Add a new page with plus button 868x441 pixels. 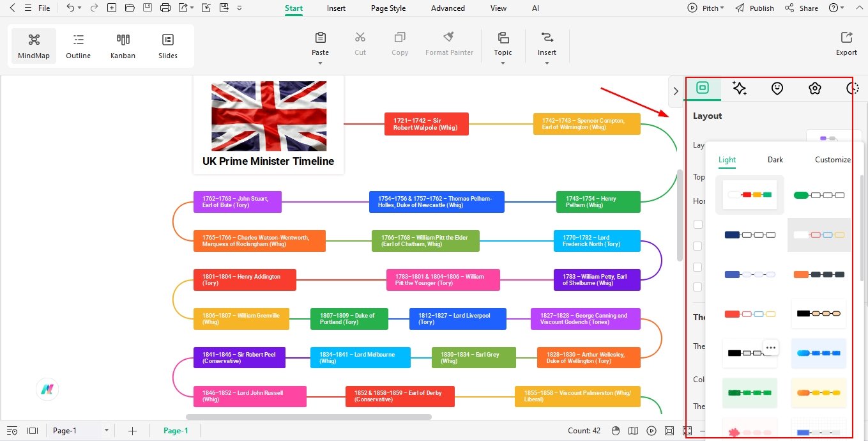pos(132,431)
